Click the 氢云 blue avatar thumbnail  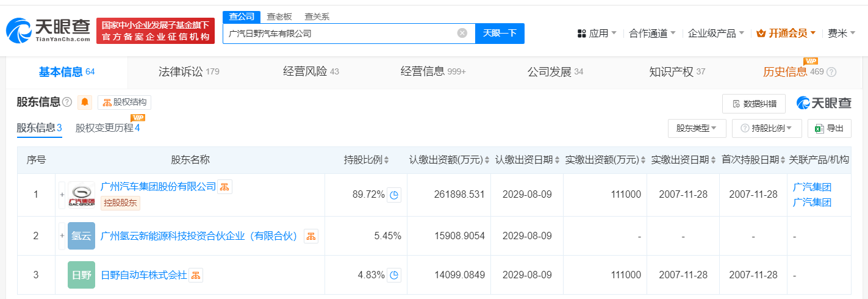point(81,236)
